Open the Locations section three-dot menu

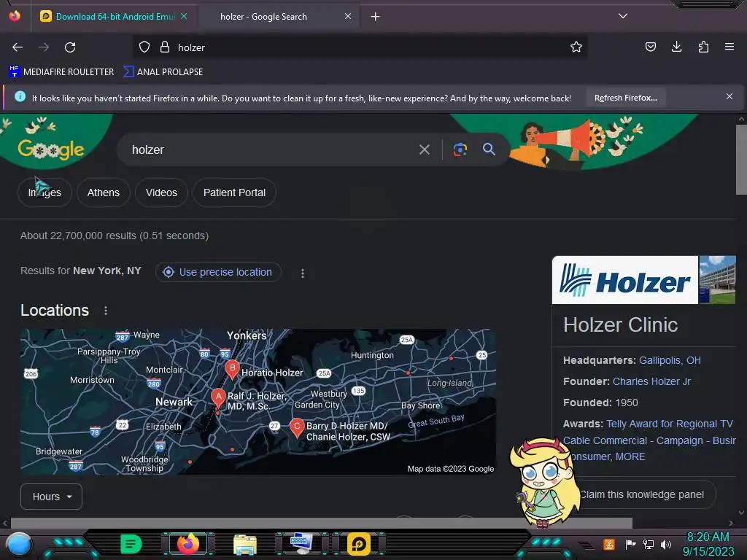106,311
